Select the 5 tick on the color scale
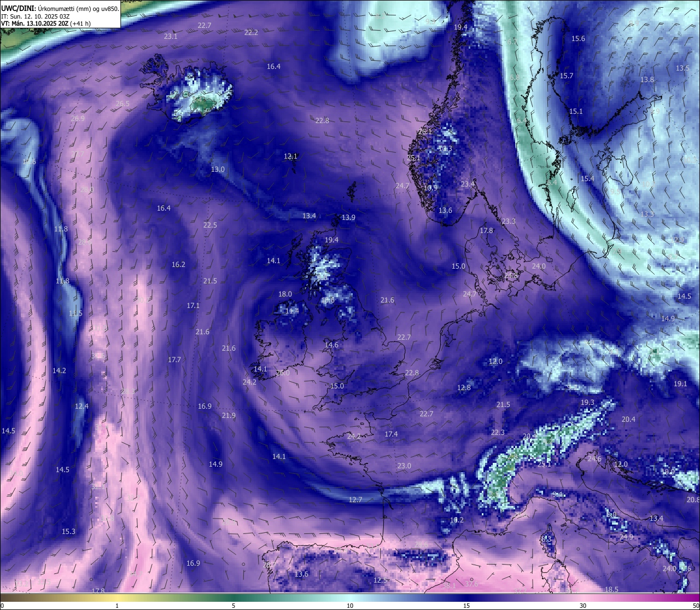This screenshot has width=700, height=610. (x=234, y=606)
